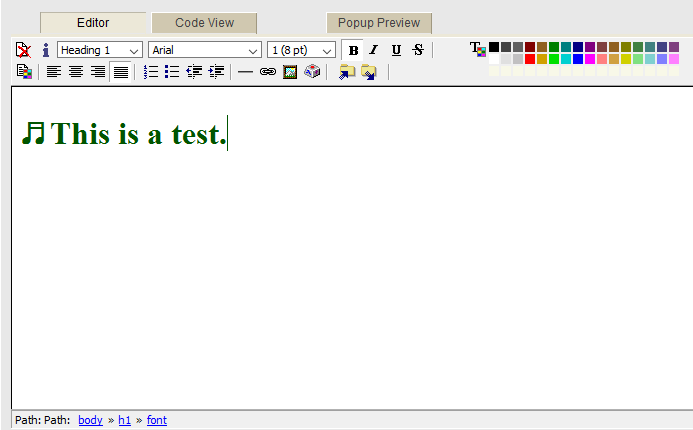Align text to the right
The image size is (693, 430).
(98, 72)
